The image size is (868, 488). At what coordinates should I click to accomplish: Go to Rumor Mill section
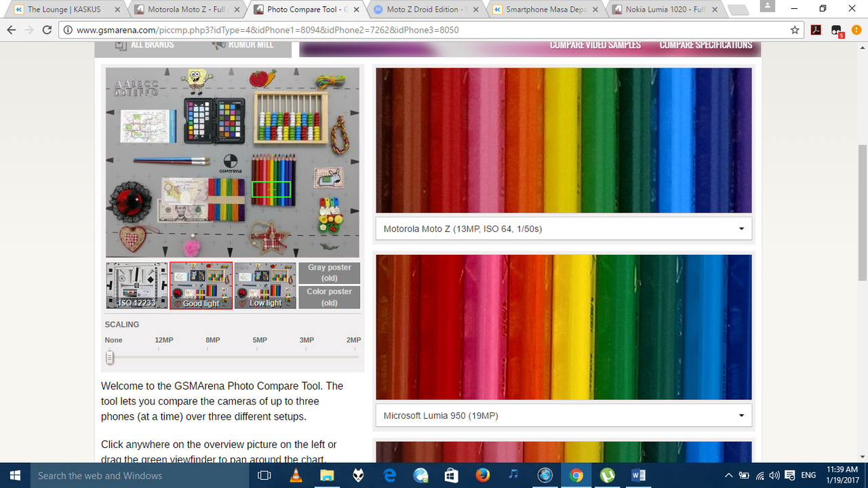pos(243,45)
